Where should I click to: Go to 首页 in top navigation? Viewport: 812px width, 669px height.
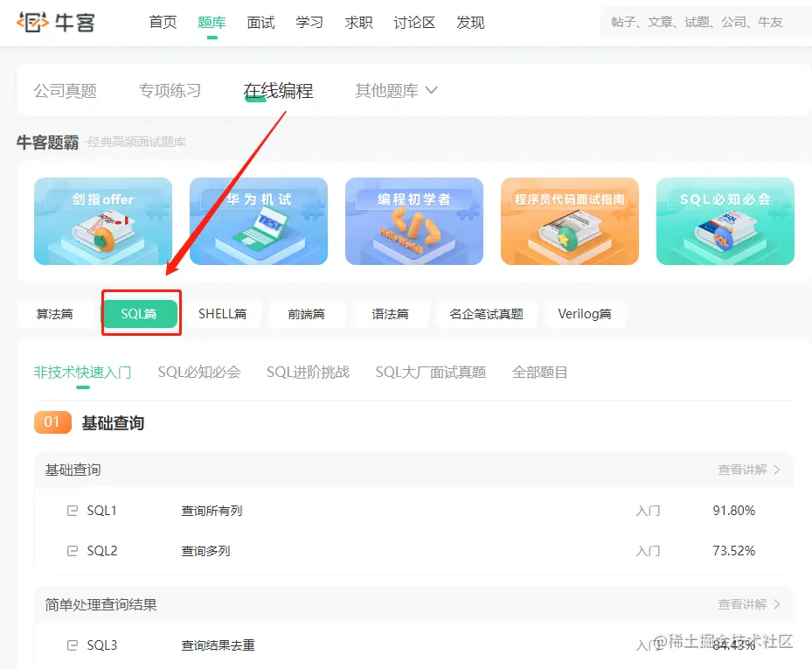point(163,22)
